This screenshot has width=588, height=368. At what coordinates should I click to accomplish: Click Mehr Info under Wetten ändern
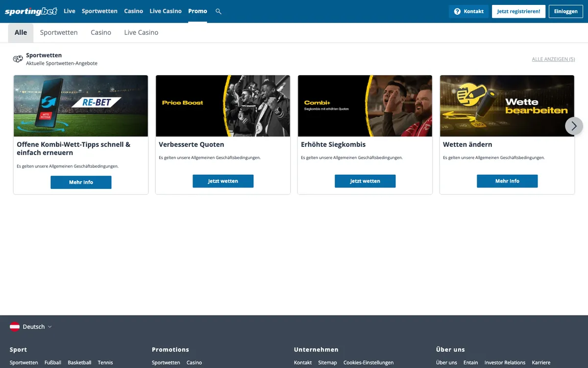point(507,181)
